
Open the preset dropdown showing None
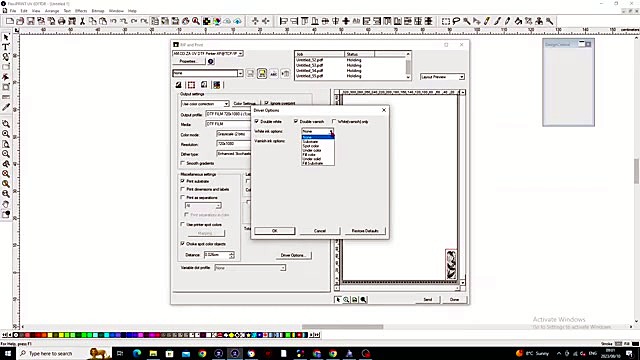click(240, 73)
